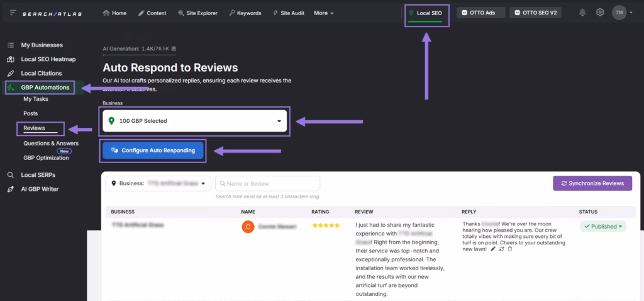Open Site Explorer from top navigation
Viewport: 644px width, 301px height.
pos(198,13)
